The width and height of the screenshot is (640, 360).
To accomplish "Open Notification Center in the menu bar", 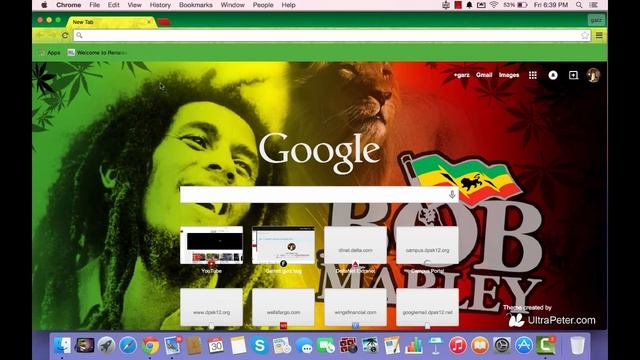I will pyautogui.click(x=593, y=5).
